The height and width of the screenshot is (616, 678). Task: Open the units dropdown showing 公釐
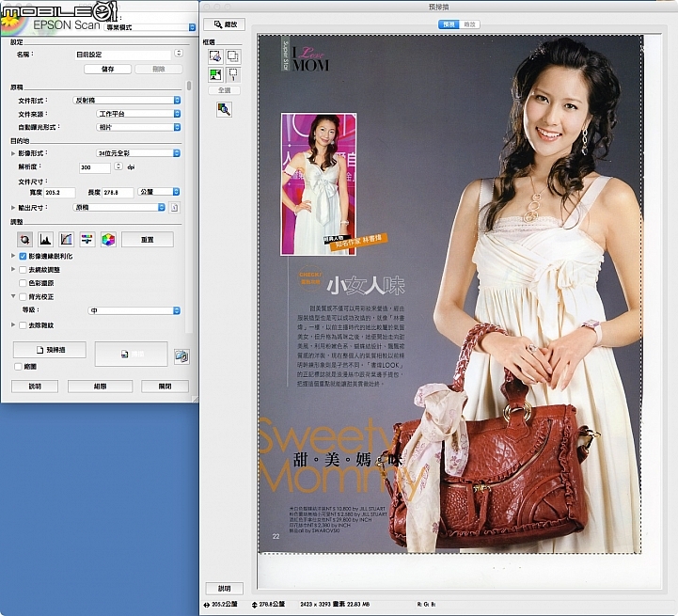click(159, 191)
